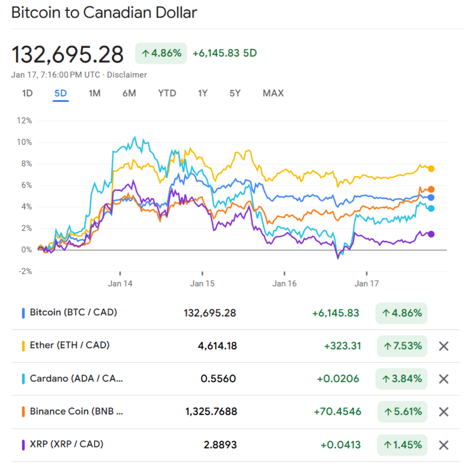Click the Ether (ETH / CAD) name

tap(69, 345)
